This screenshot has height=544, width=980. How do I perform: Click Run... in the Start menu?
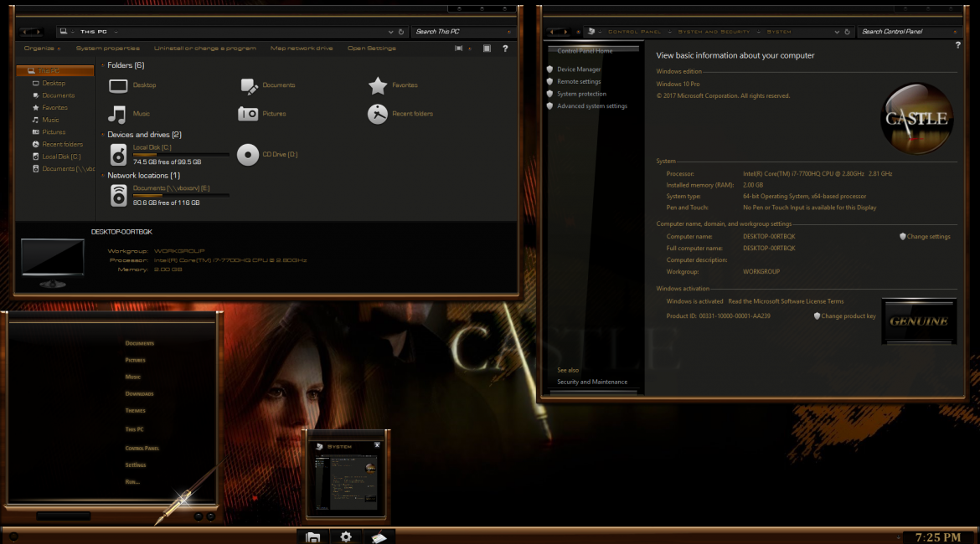(132, 482)
